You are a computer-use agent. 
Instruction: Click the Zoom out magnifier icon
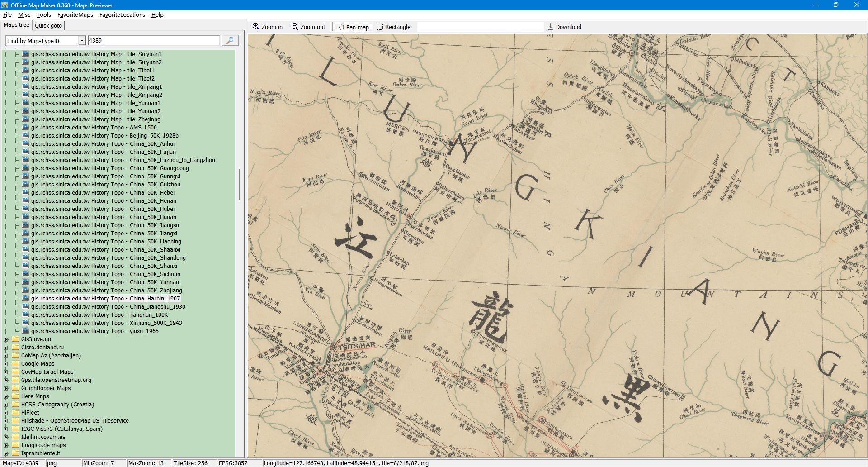[x=295, y=27]
